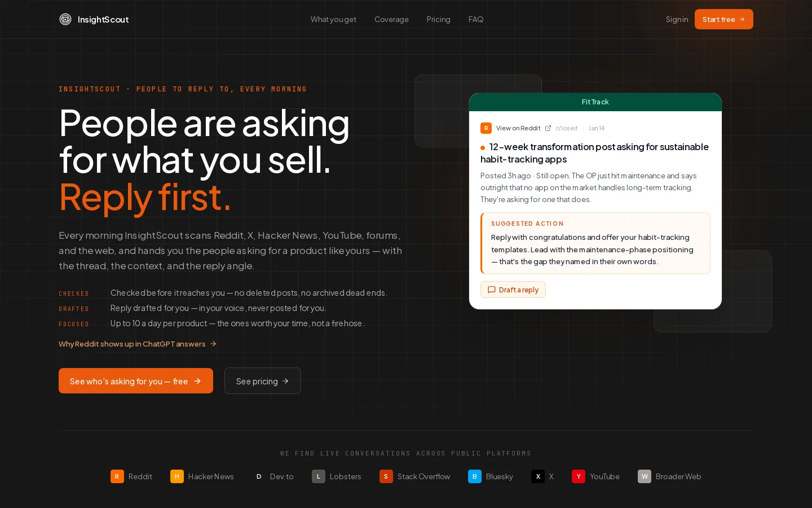Screen dimensions: 812x508
Task: Open View on Reddit link
Action: click(x=518, y=128)
